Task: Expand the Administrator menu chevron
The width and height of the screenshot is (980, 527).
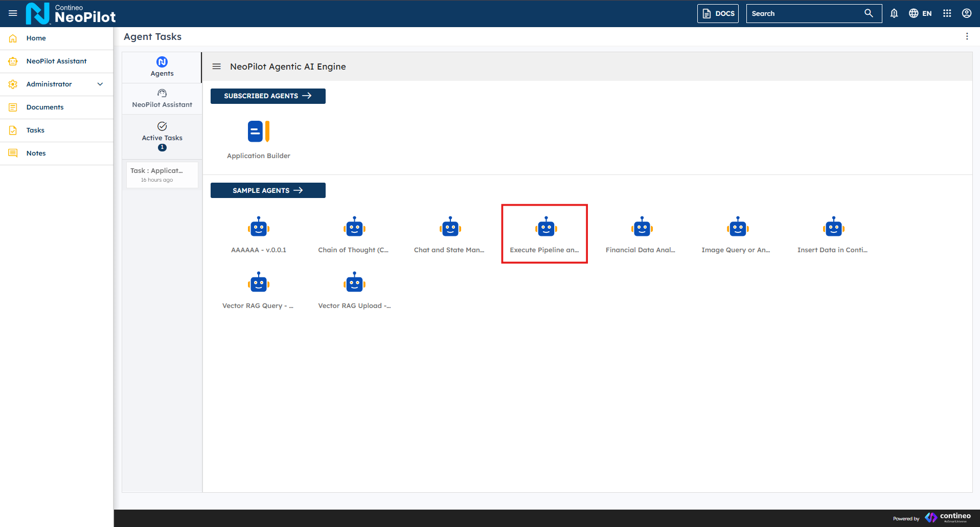Action: pyautogui.click(x=100, y=84)
